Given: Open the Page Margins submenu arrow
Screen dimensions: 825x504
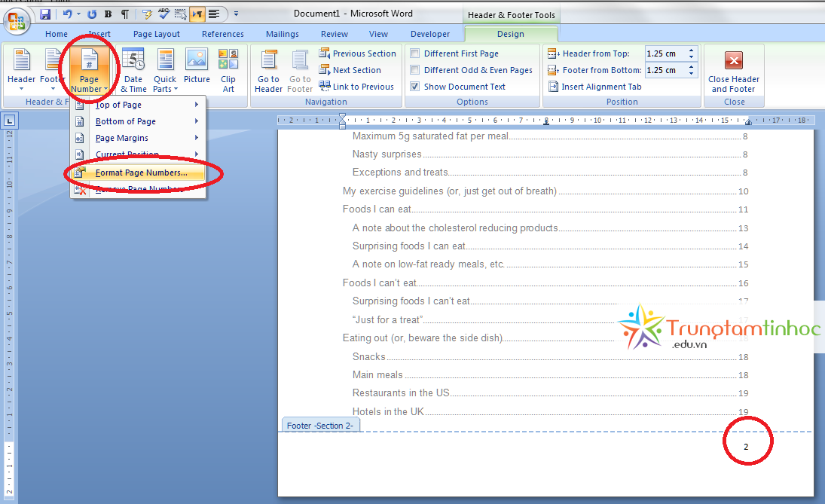Looking at the screenshot, I should point(196,138).
